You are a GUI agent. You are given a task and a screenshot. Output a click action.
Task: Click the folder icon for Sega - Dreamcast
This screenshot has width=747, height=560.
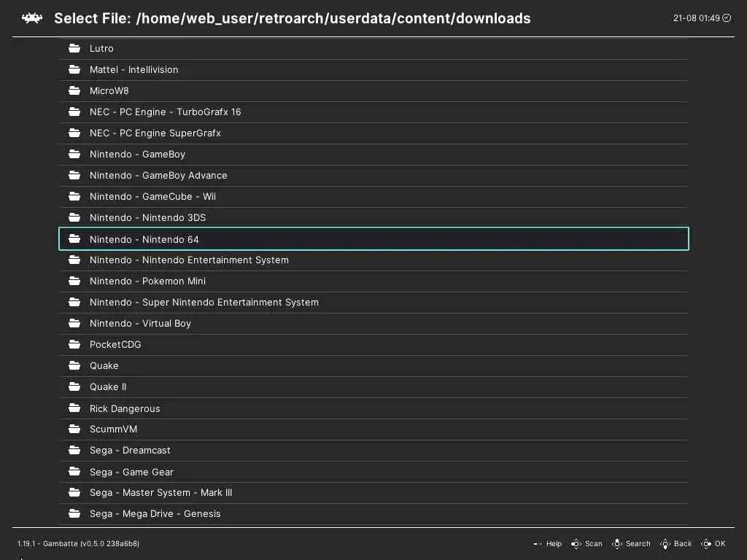coord(74,450)
